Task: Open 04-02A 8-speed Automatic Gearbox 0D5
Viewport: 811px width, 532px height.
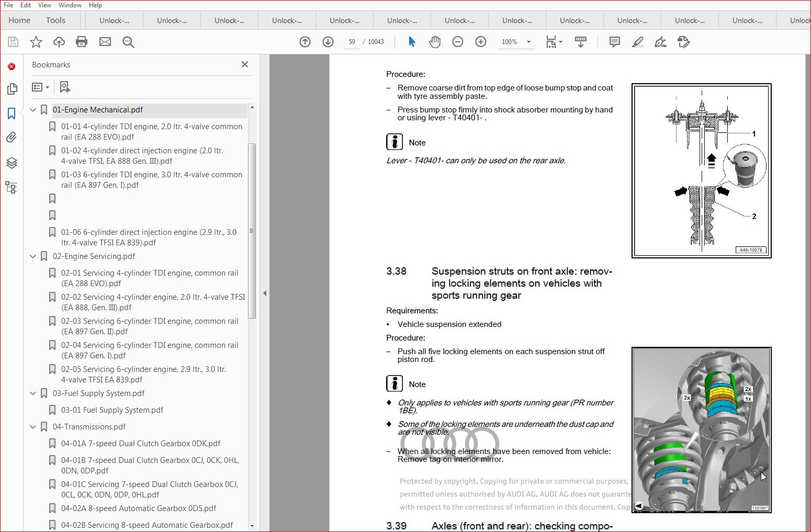Action: [x=139, y=508]
